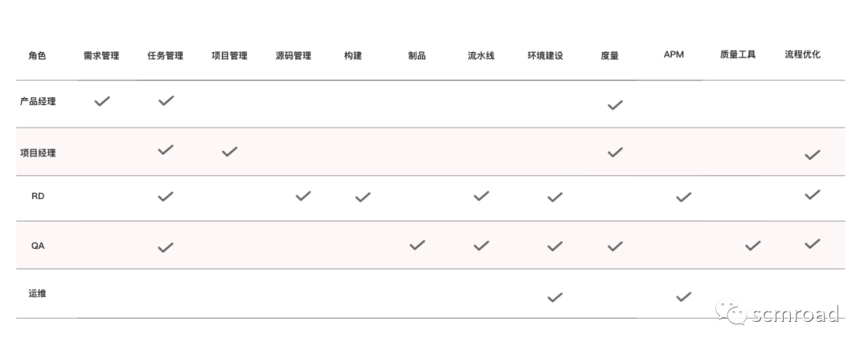Open the scmroad watermark text

point(794,314)
